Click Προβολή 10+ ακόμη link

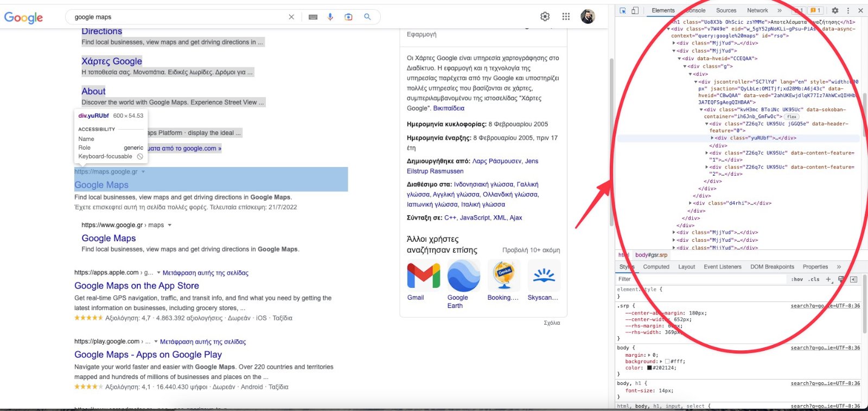pos(531,250)
